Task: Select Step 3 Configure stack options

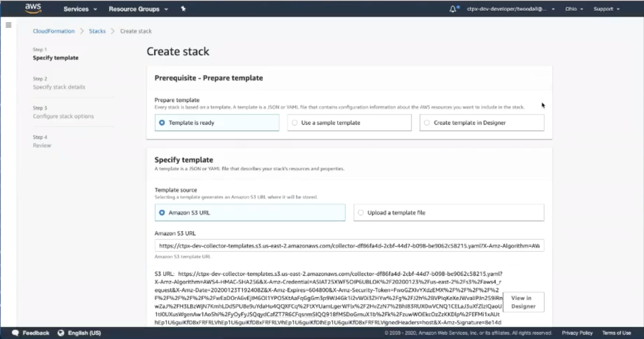Action: pyautogui.click(x=63, y=112)
